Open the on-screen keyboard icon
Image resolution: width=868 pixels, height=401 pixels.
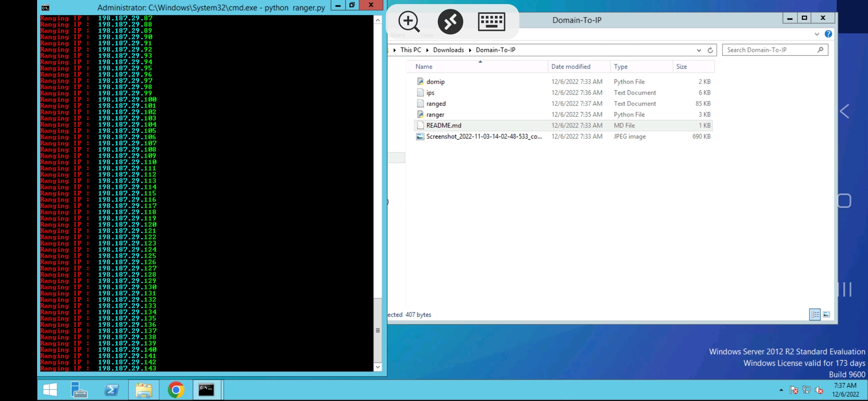(x=491, y=22)
